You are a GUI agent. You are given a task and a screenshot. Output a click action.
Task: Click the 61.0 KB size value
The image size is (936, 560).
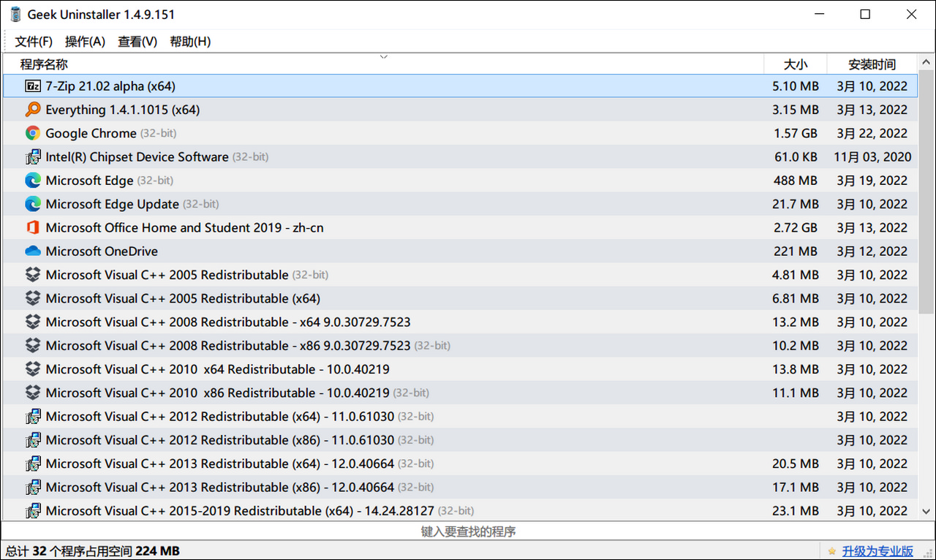(x=796, y=156)
